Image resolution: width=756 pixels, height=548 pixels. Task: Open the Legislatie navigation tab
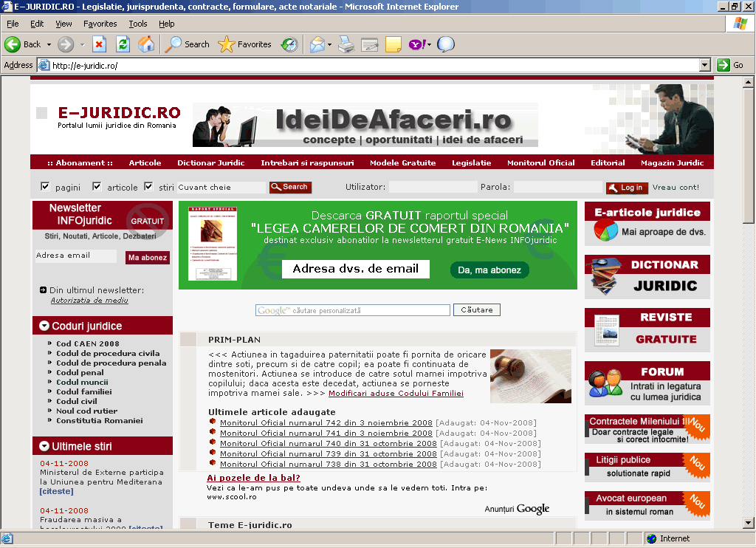[472, 163]
